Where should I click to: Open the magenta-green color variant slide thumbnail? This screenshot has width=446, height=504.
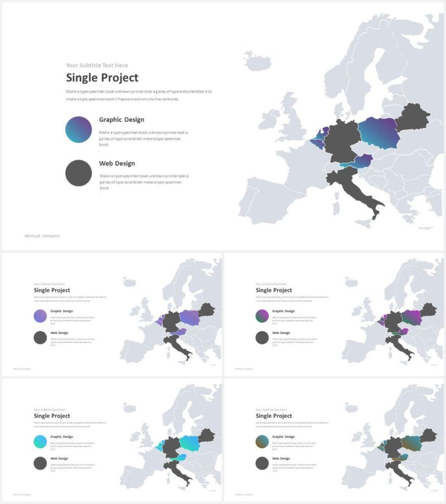point(334,314)
